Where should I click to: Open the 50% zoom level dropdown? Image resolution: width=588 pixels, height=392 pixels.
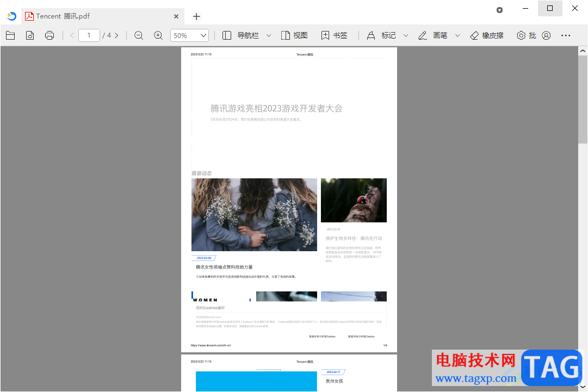[189, 35]
